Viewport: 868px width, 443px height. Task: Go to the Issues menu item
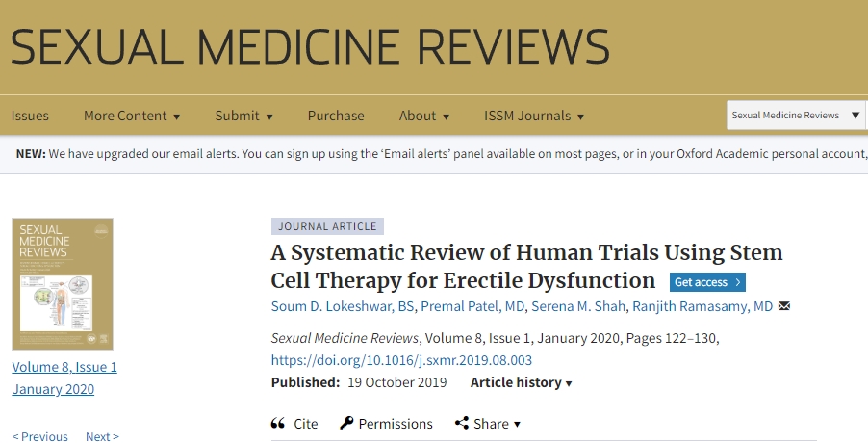point(30,116)
